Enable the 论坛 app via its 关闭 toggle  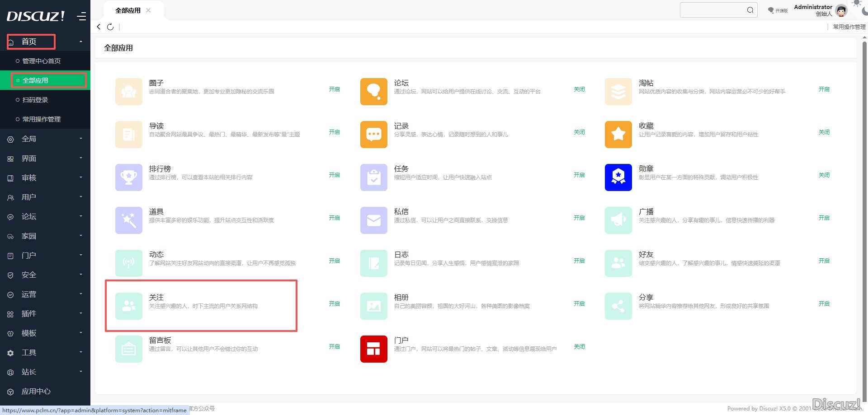pyautogui.click(x=579, y=89)
